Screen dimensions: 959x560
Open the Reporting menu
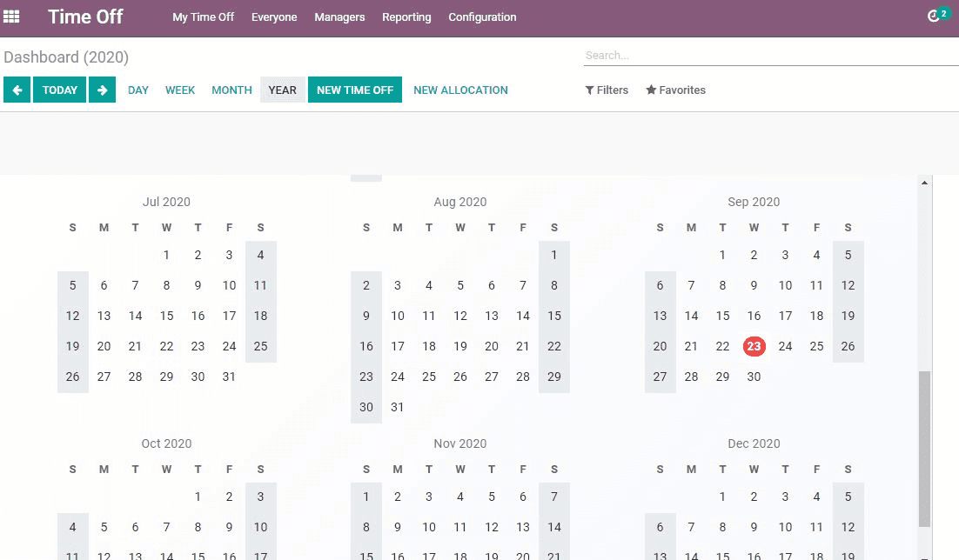(406, 17)
